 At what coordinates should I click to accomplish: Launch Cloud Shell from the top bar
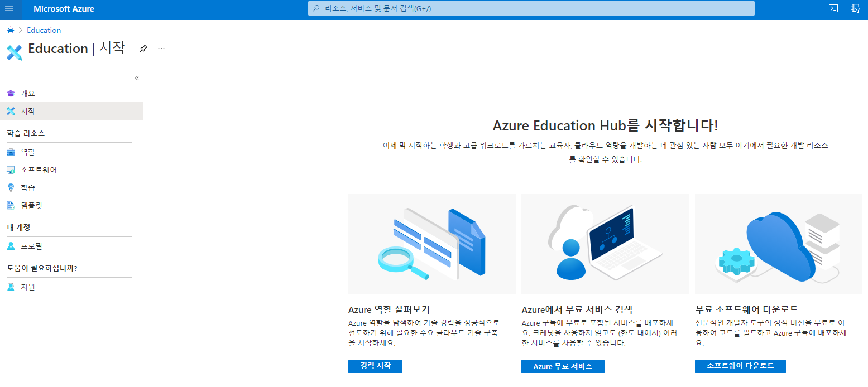click(x=833, y=9)
